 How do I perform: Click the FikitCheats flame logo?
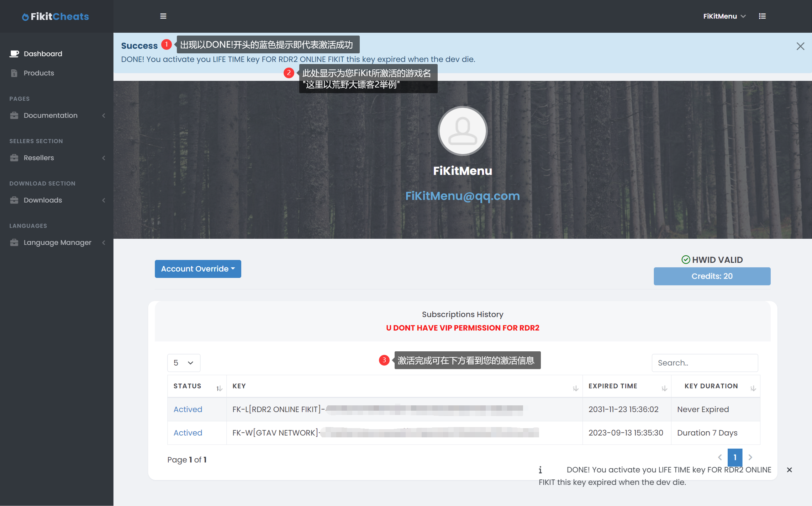[x=25, y=17]
